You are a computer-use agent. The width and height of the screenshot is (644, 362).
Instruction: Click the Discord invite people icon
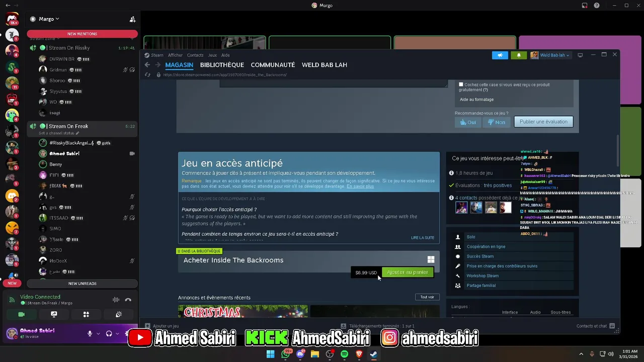(132, 19)
